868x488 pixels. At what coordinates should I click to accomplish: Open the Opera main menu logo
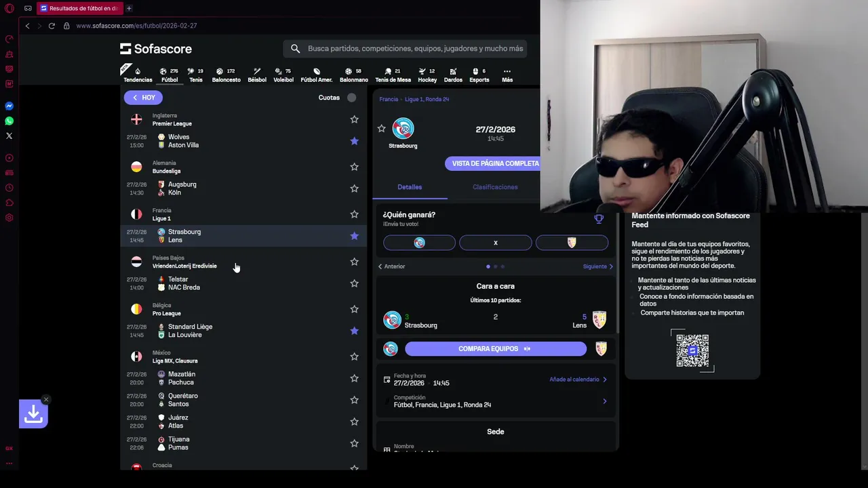(9, 9)
